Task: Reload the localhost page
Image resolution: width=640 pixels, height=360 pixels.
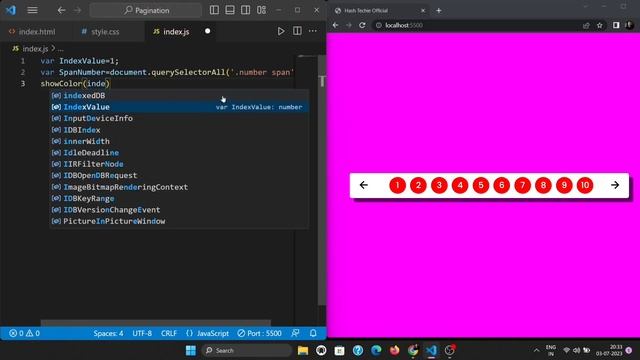Action: (362, 25)
